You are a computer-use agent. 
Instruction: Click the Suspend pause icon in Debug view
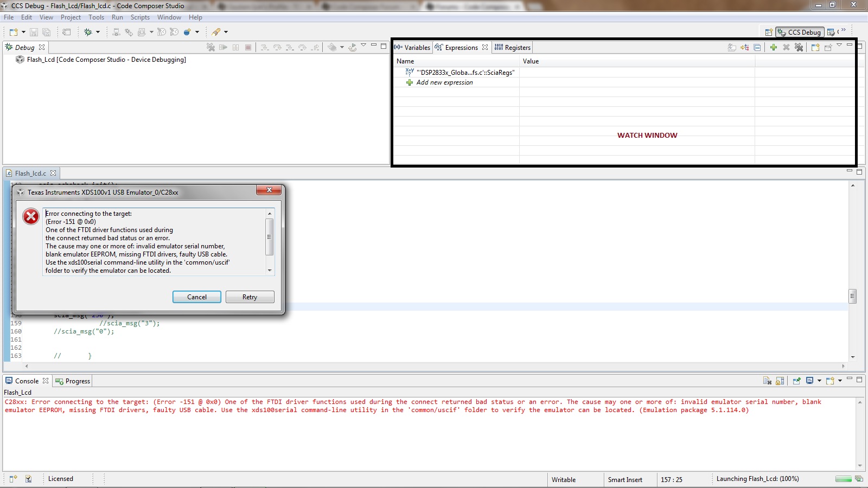(x=235, y=47)
